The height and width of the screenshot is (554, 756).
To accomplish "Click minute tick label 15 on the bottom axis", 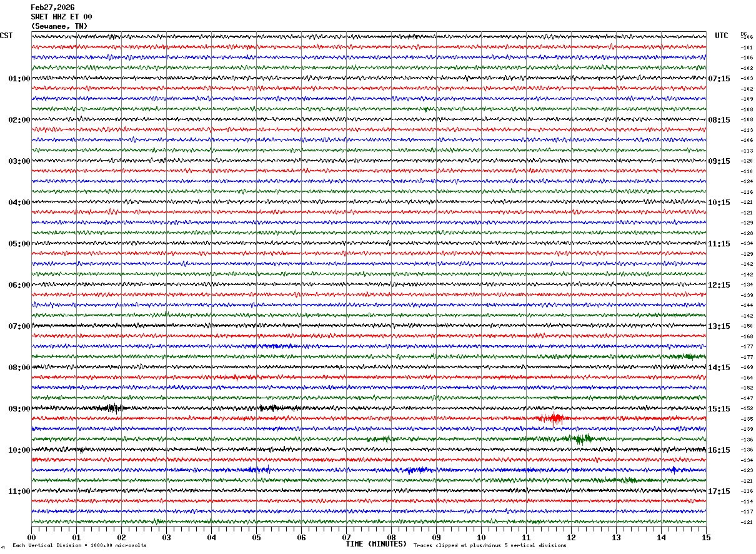I will pyautogui.click(x=706, y=537).
